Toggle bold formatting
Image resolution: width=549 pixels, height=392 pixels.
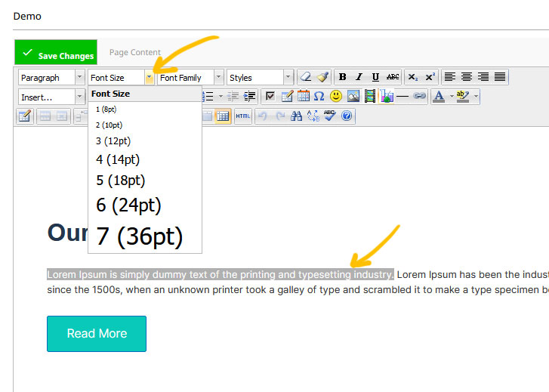tap(343, 77)
